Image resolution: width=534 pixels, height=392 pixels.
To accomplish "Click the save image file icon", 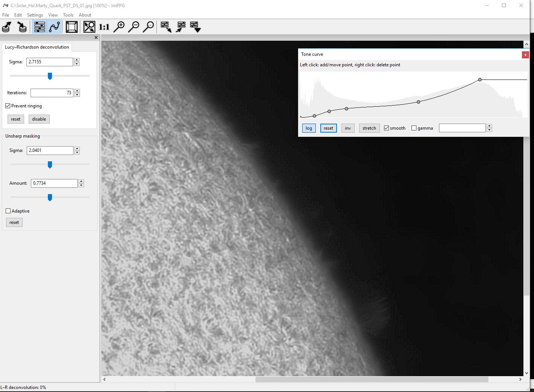I will (22, 27).
